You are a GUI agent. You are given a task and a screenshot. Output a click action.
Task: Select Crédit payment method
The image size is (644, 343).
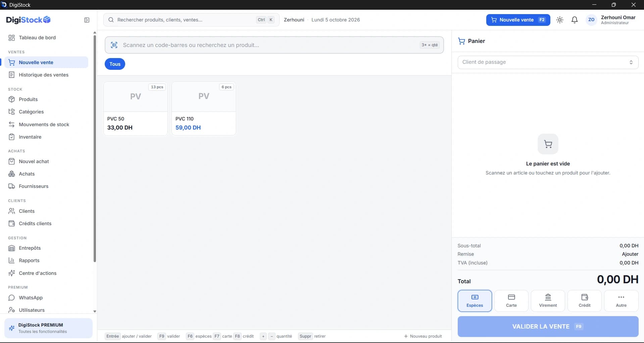coord(584,301)
